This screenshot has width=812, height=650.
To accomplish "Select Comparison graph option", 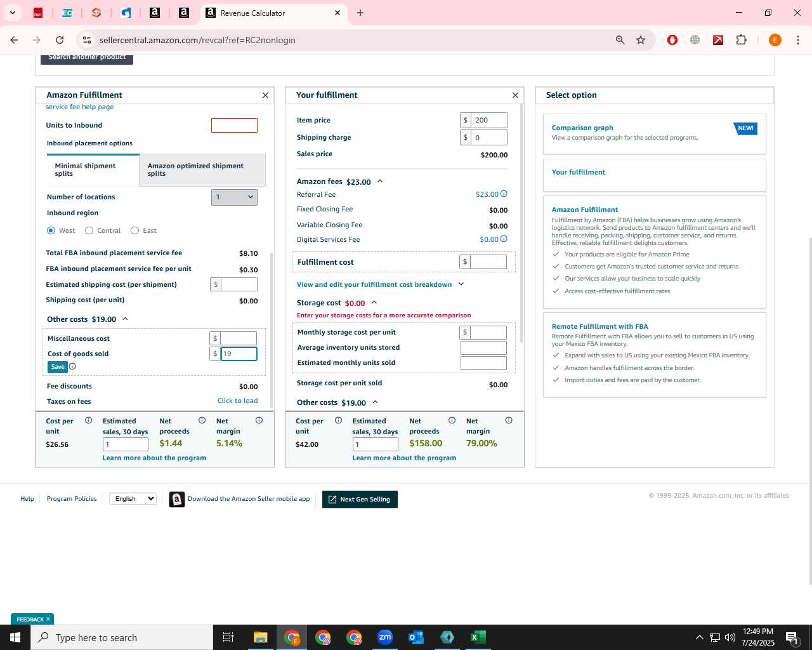I will (655, 134).
